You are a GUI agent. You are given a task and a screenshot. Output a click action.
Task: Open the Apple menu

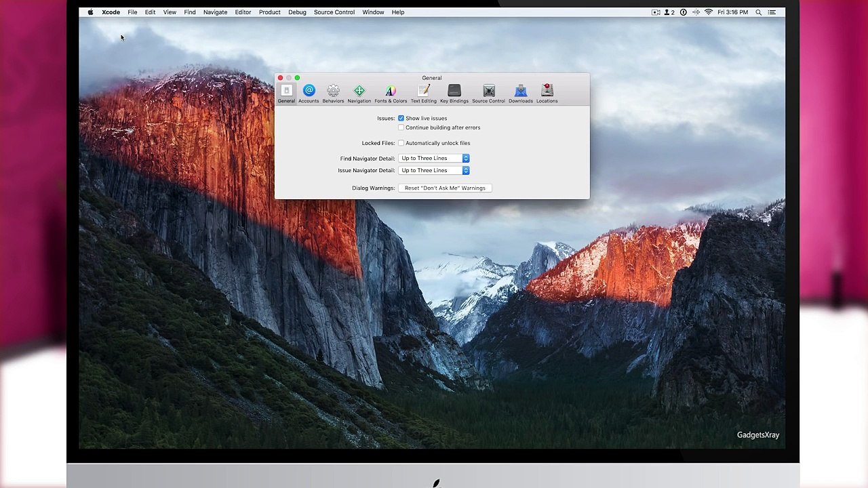(x=90, y=12)
